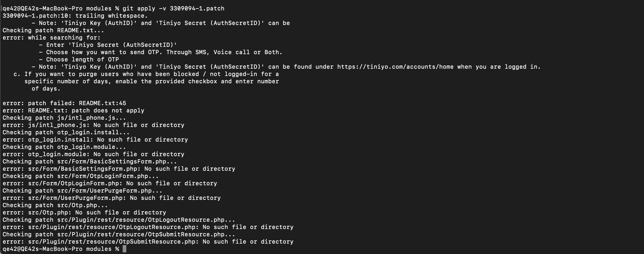The height and width of the screenshot is (254, 644).
Task: Click the otp_login.install error line
Action: (x=95, y=140)
